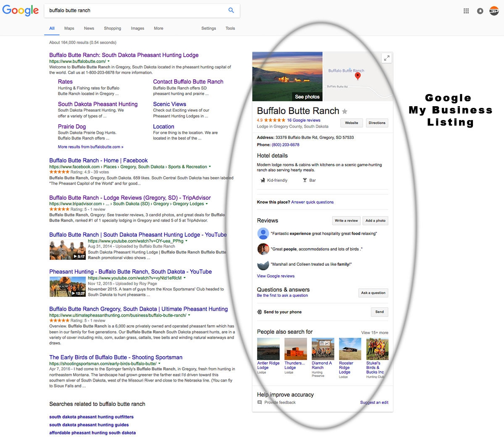
Task: Open the Thunders... Lodge thumbnail
Action: [x=296, y=349]
